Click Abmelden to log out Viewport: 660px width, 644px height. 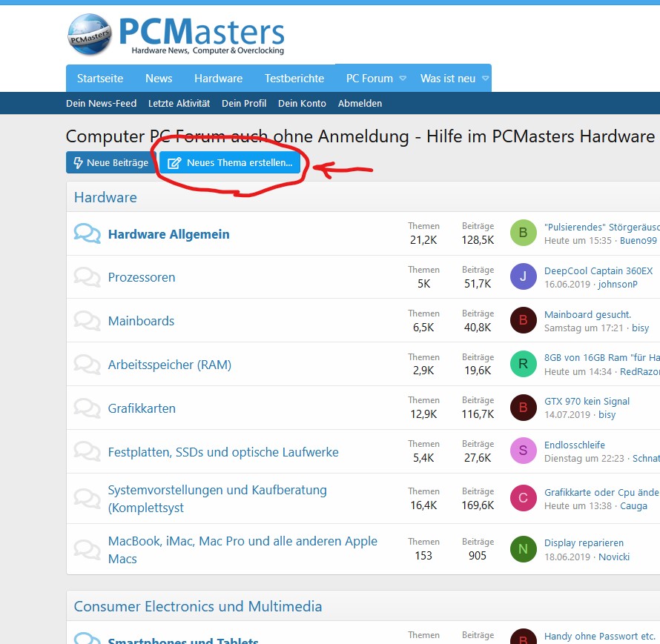(360, 104)
